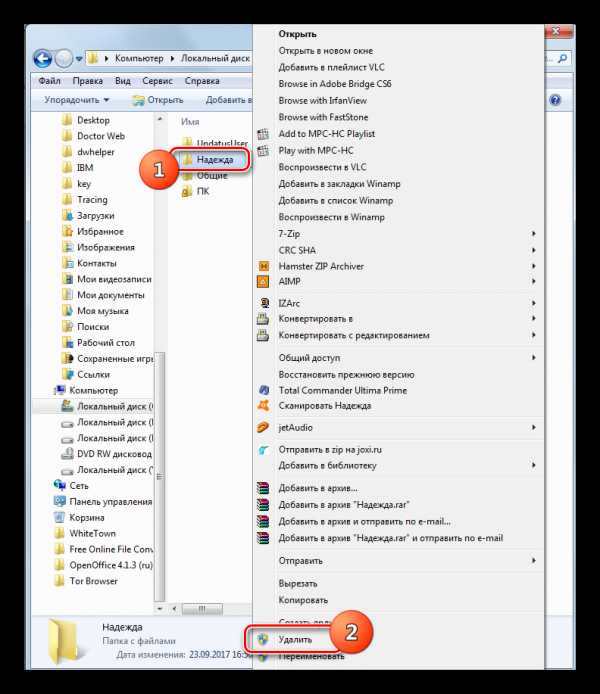This screenshot has width=600, height=694.
Task: Open the Справка menu
Action: pyautogui.click(x=202, y=81)
